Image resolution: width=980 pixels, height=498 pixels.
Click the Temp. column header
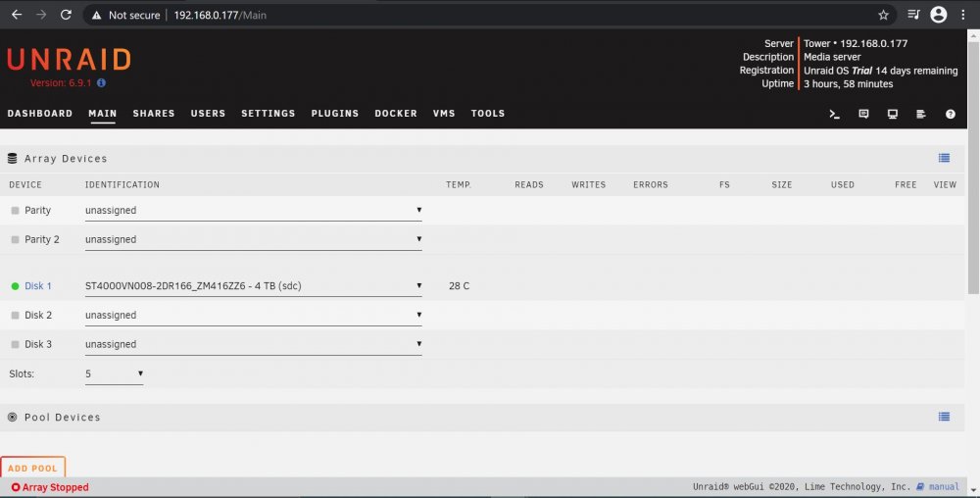[x=459, y=185]
